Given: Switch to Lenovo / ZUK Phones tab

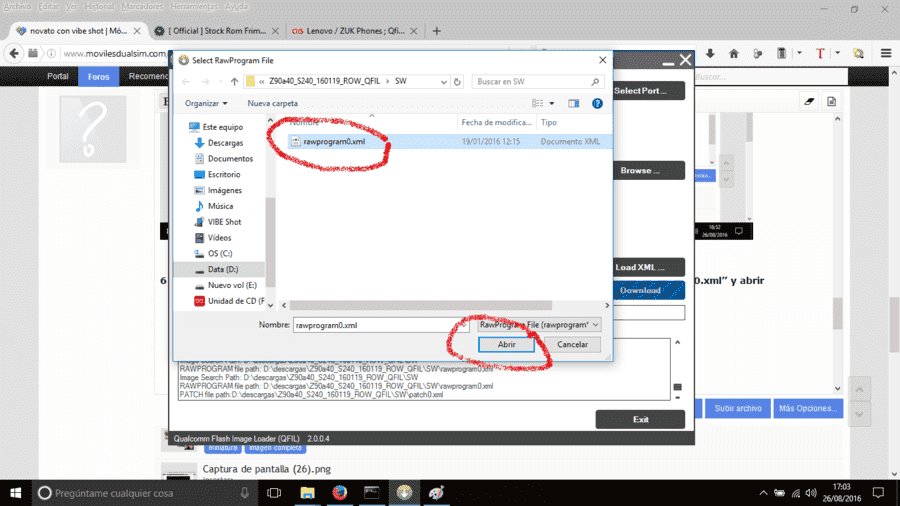Looking at the screenshot, I should click(x=355, y=31).
